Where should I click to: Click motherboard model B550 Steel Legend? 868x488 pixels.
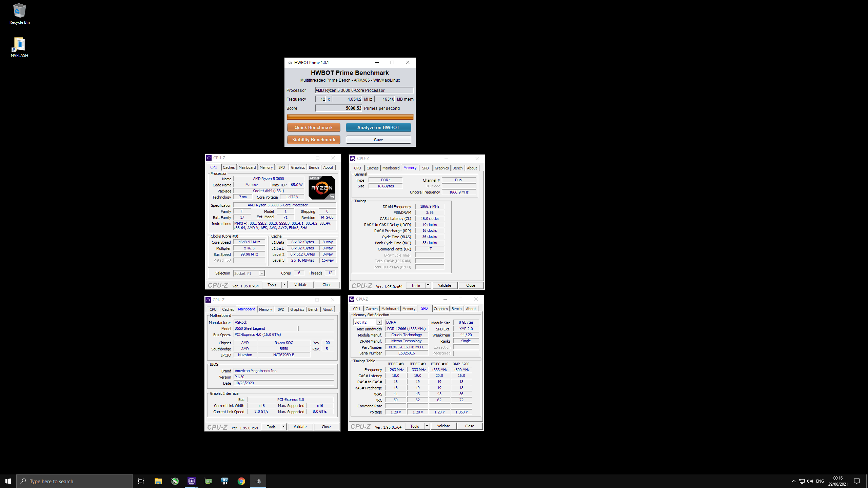[265, 328]
